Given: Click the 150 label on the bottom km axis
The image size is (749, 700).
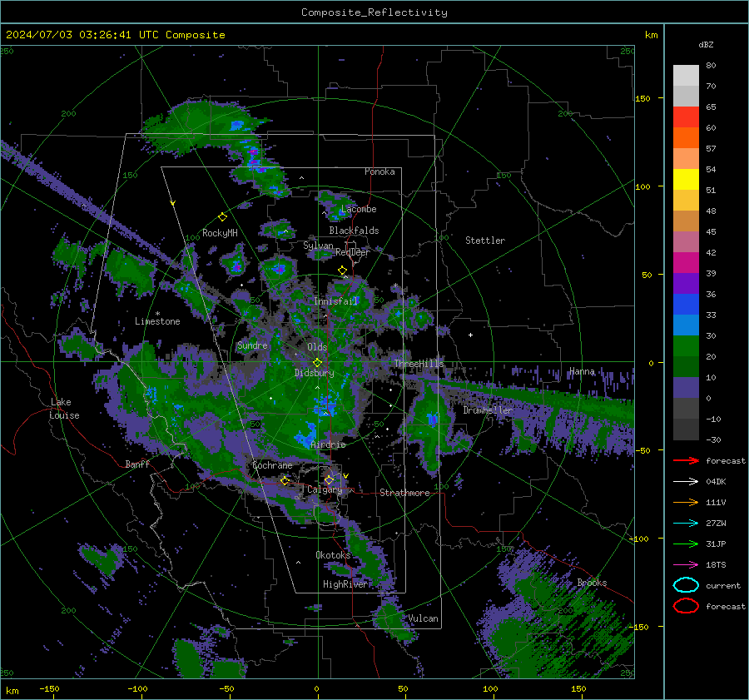Looking at the screenshot, I should [x=578, y=688].
